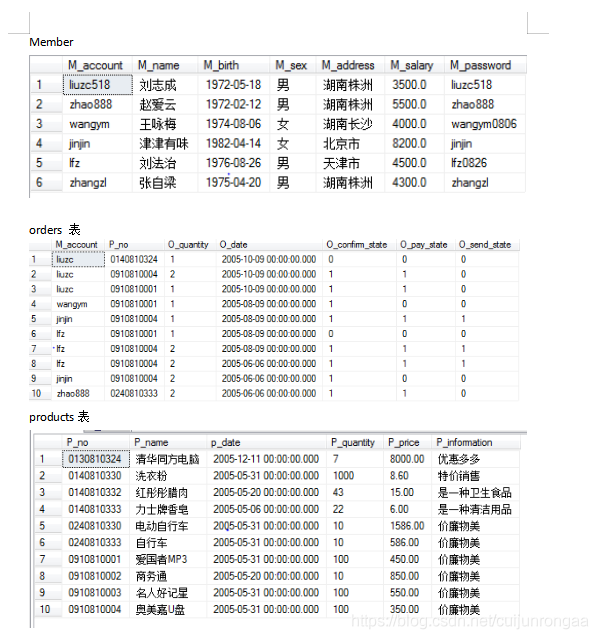Click the name cell 赵爱云

pyautogui.click(x=158, y=104)
